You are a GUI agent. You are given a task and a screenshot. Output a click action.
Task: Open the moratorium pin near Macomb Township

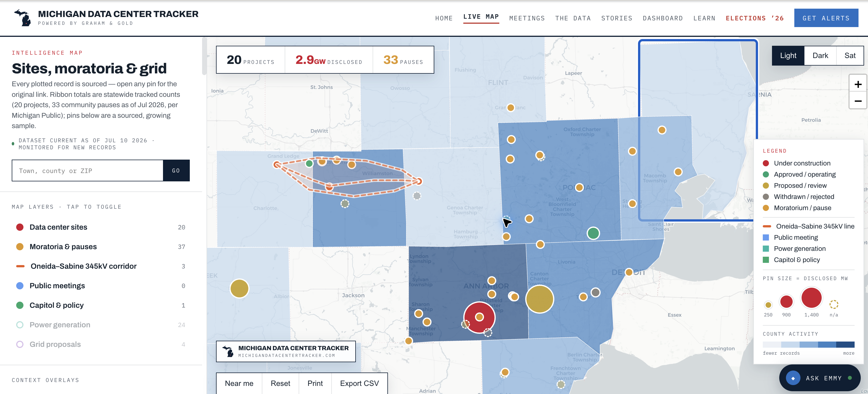(x=678, y=172)
